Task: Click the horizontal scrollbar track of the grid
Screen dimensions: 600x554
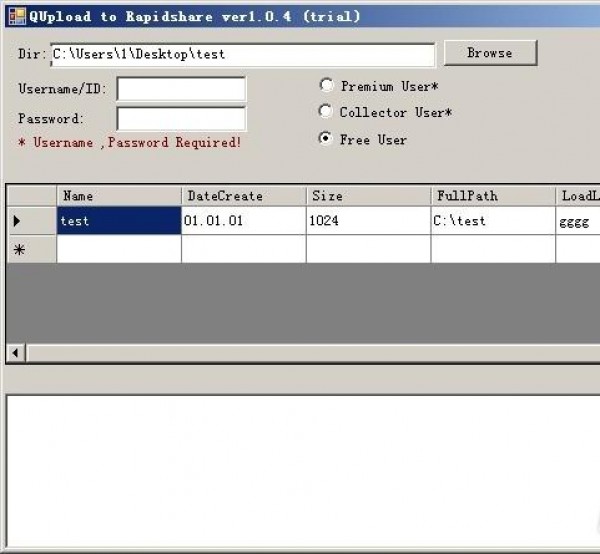Action: pyautogui.click(x=313, y=353)
